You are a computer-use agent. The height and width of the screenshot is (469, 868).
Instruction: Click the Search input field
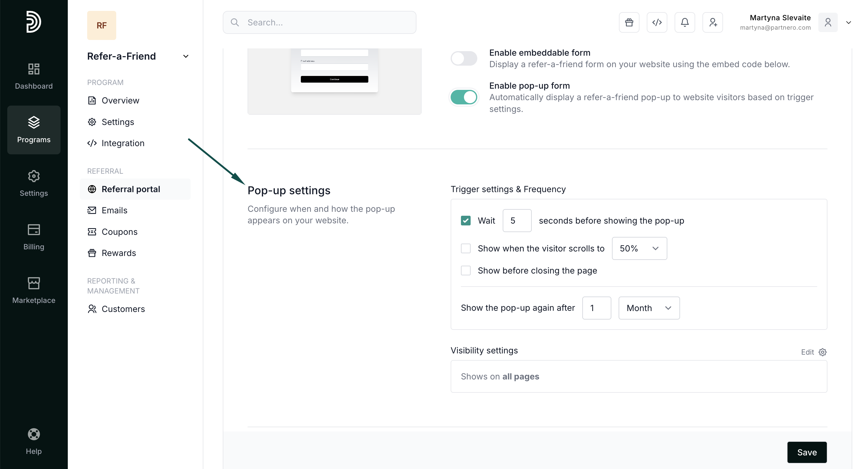tap(319, 23)
